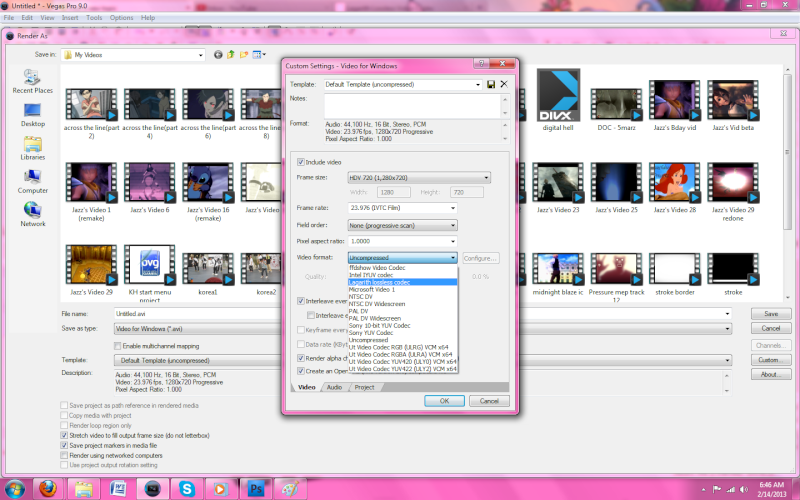
Task: Go to Desktop location in sidebar
Action: tap(33, 115)
